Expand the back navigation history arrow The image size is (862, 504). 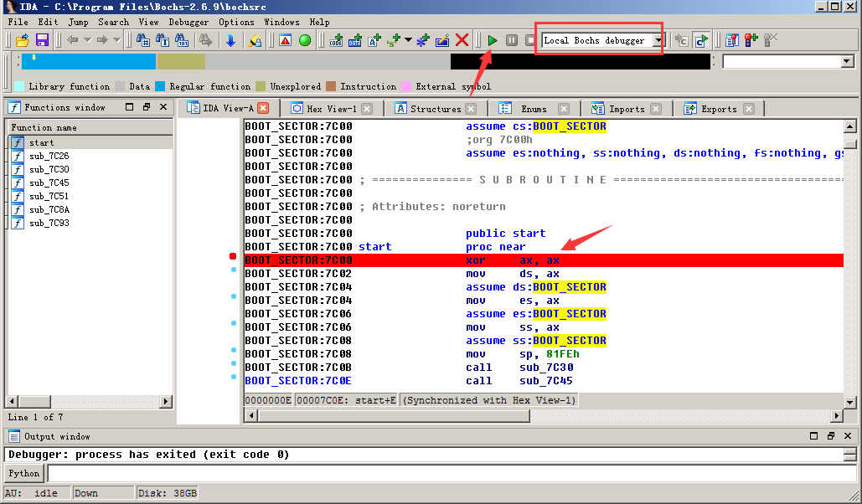click(87, 39)
